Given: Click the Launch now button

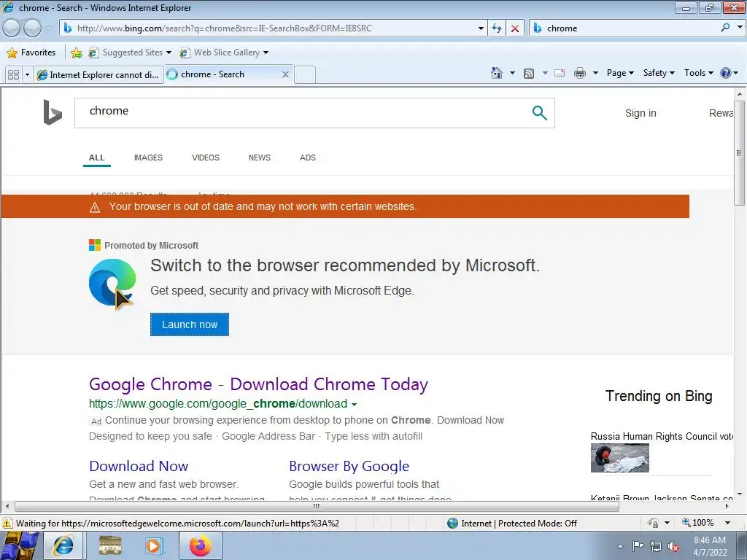Looking at the screenshot, I should [x=190, y=324].
